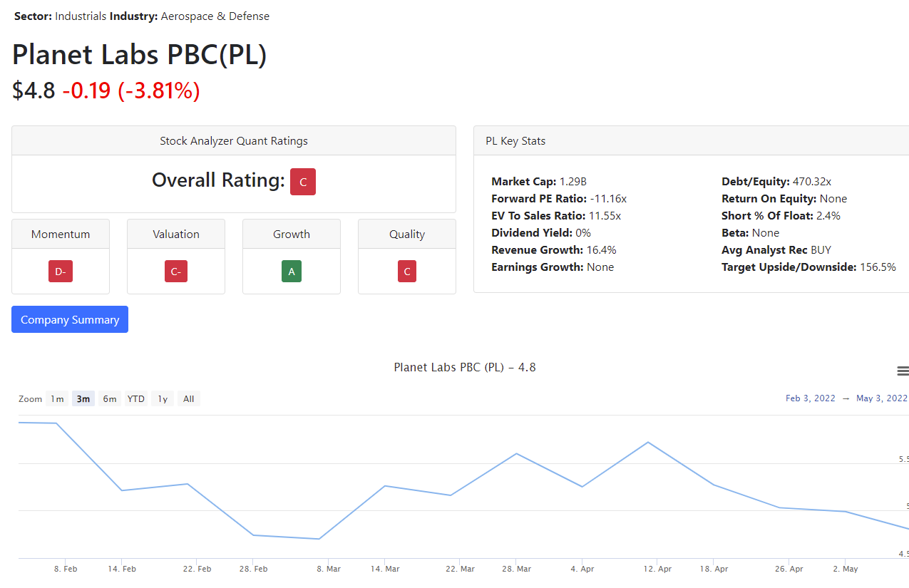The image size is (909, 588).
Task: Click the Overall Rating C badge
Action: coord(302,182)
